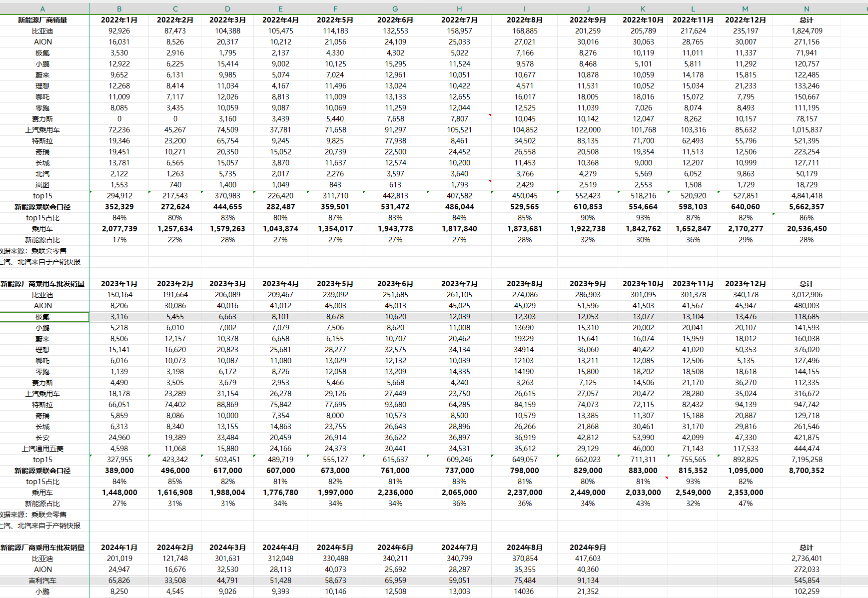Click BYD's January 2024 value 201,019

[119, 559]
